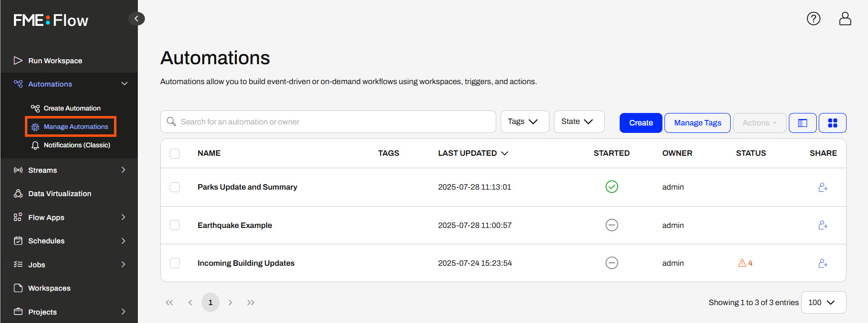The height and width of the screenshot is (323, 868).
Task: Change the entries per page dropdown
Action: [823, 303]
